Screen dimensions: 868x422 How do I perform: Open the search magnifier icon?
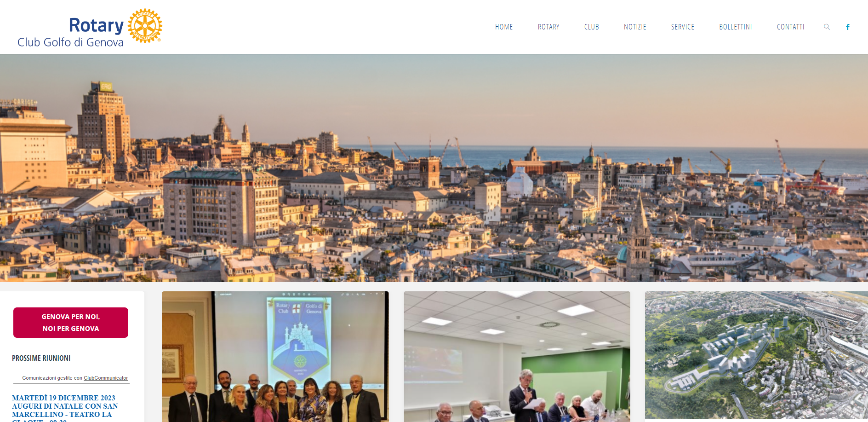(827, 27)
